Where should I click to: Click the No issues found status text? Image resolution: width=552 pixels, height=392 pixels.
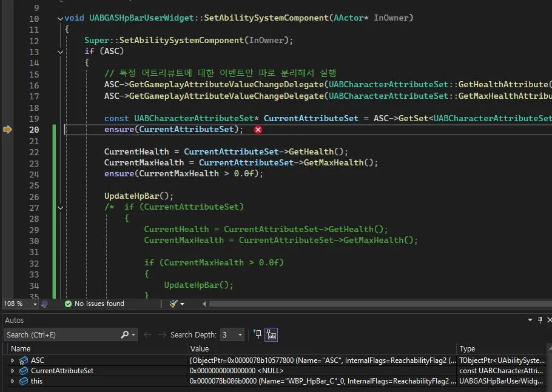click(x=99, y=304)
